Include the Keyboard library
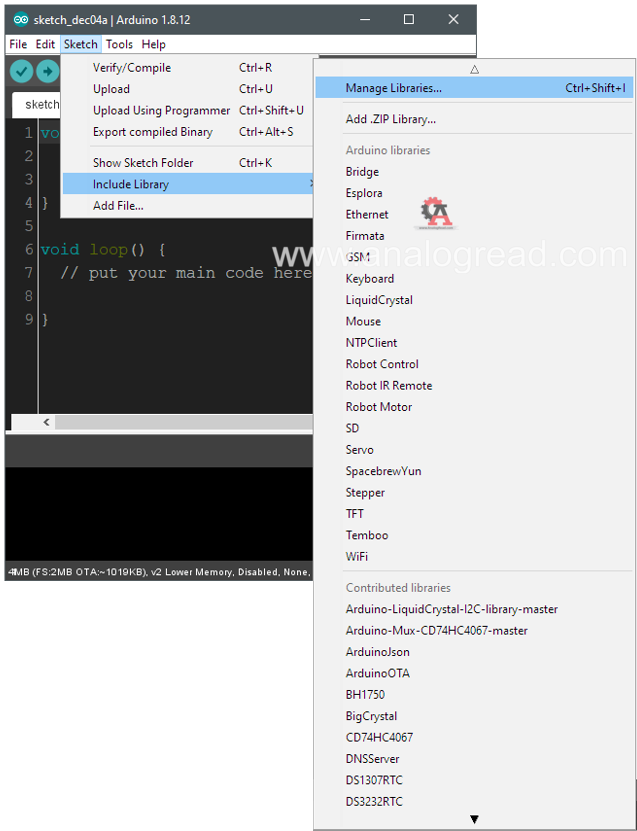This screenshot has width=637, height=831. click(x=474, y=278)
